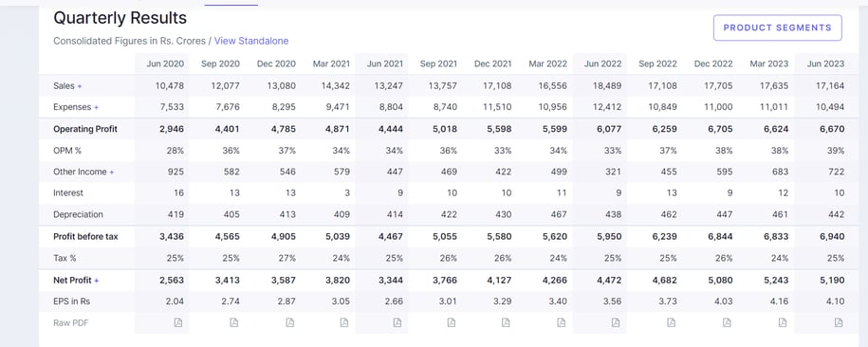868x347 pixels.
Task: Open the Mar 2021 Raw PDF icon
Action: coord(344,322)
